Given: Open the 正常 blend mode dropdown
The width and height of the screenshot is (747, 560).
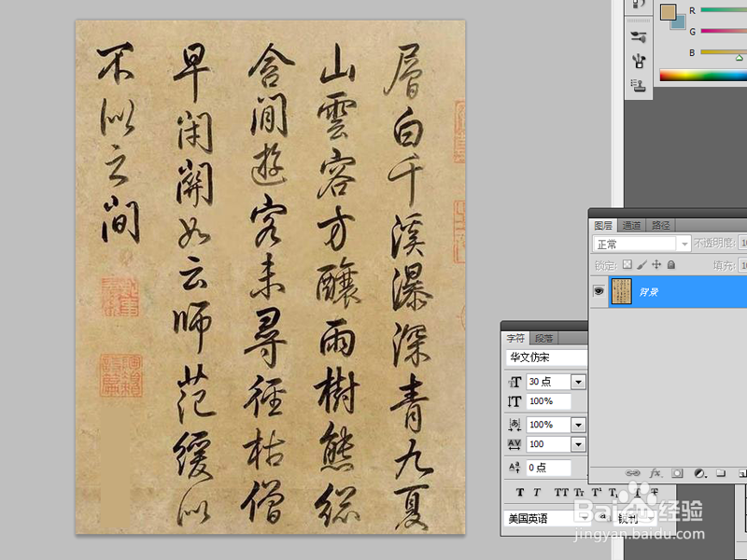Looking at the screenshot, I should coord(641,244).
